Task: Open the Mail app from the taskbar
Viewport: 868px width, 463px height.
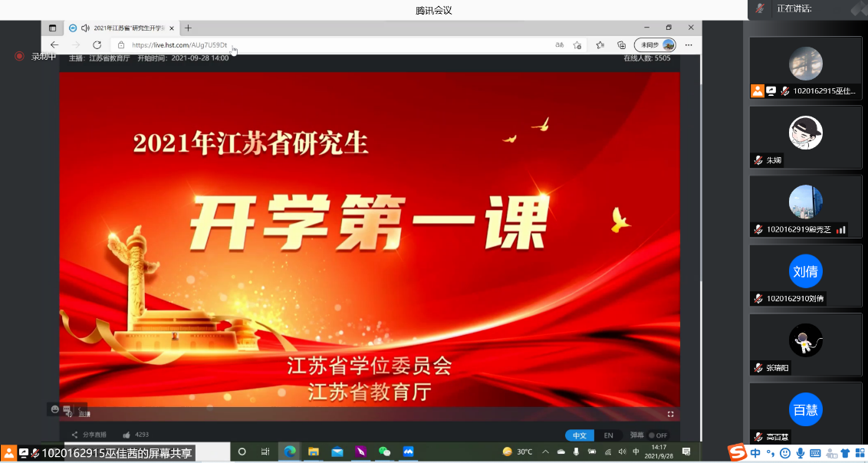Action: 337,452
